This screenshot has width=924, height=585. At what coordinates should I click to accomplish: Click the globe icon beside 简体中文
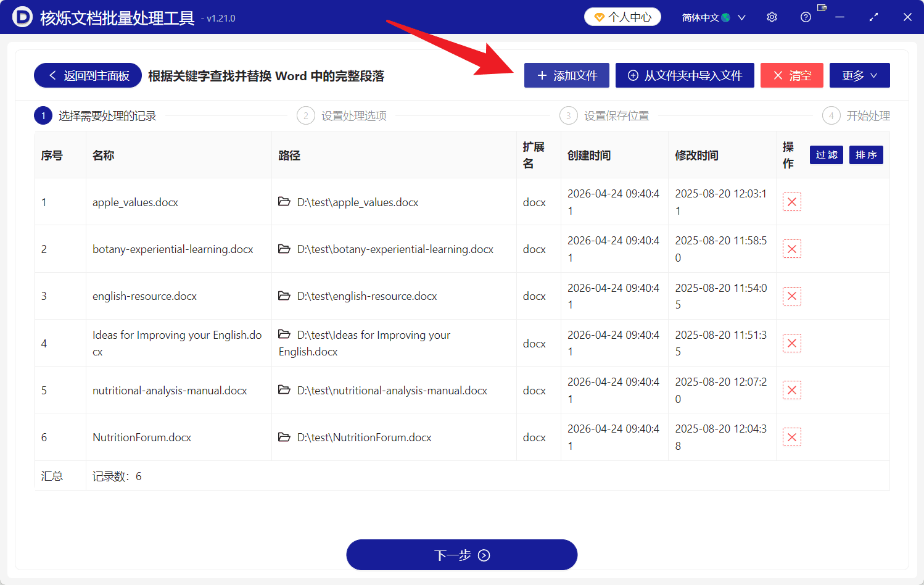pyautogui.click(x=725, y=17)
